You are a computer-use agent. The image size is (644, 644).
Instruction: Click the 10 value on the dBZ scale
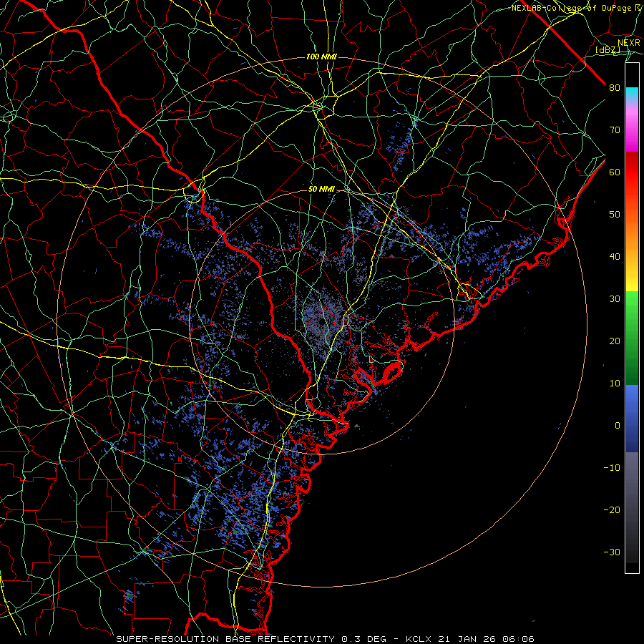[x=615, y=384]
